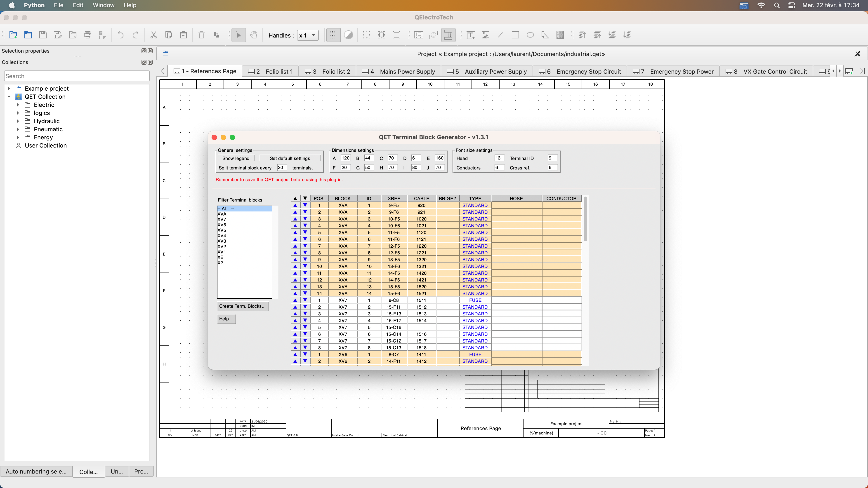The image size is (868, 488).
Task: Open the File menu
Action: (58, 5)
